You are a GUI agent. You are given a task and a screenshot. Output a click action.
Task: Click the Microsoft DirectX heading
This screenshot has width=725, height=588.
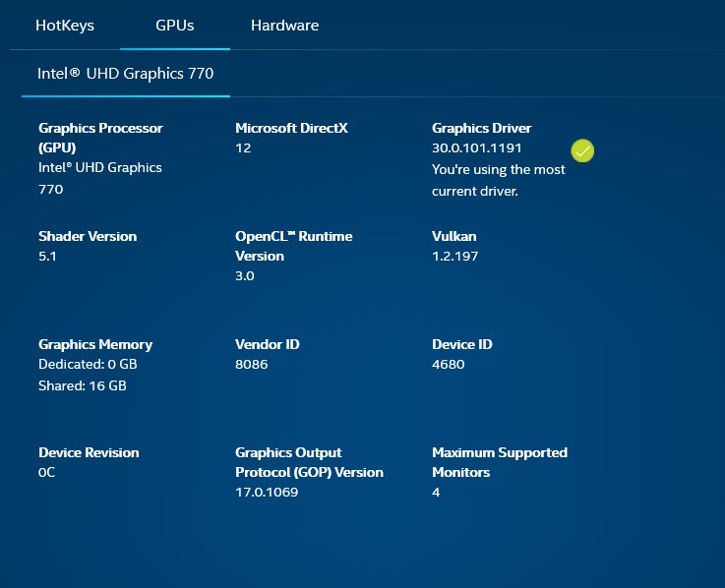(291, 128)
